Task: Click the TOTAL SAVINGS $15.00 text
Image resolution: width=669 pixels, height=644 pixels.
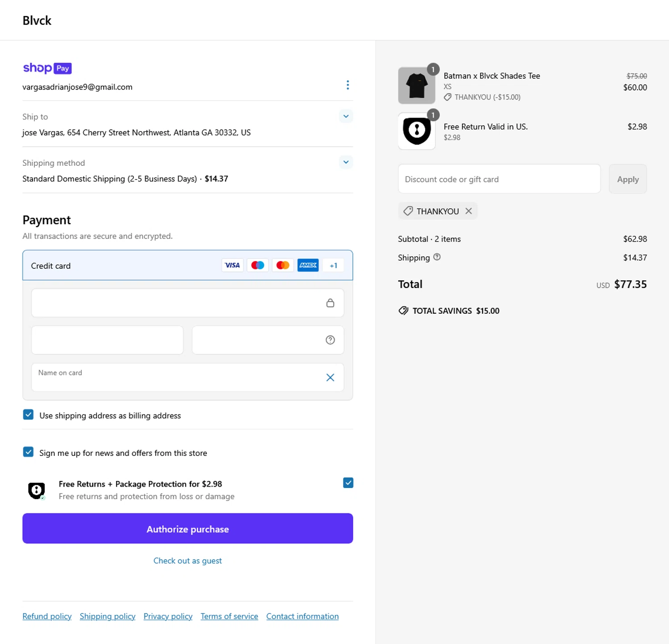Action: pyautogui.click(x=456, y=311)
